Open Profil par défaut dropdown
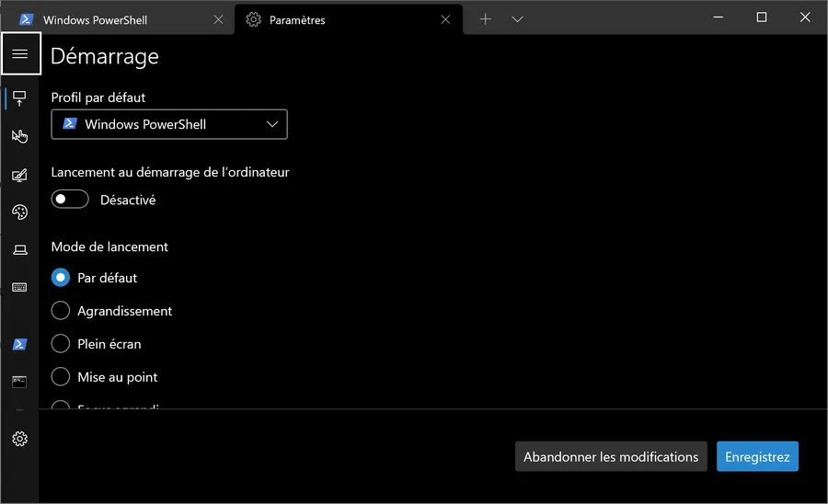 coord(169,124)
